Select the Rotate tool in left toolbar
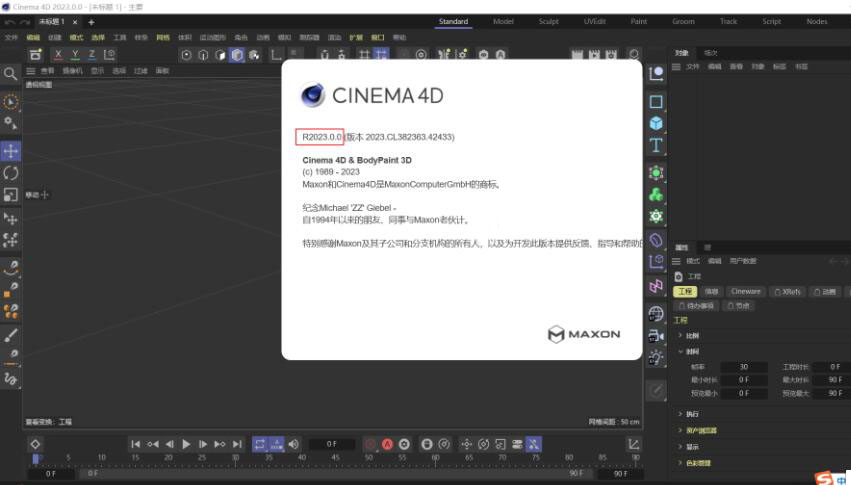851x485 pixels. pos(10,173)
